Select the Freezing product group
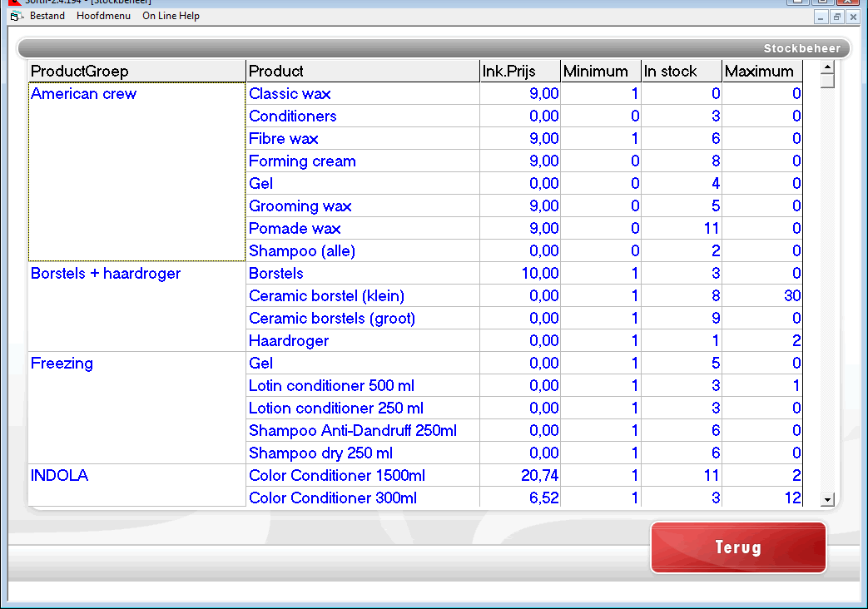Image resolution: width=868 pixels, height=609 pixels. 136,408
